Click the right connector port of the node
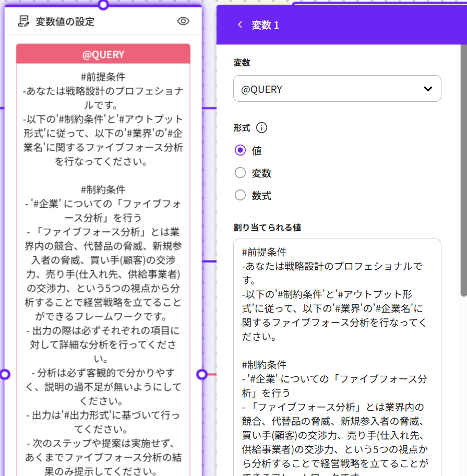 [x=202, y=374]
